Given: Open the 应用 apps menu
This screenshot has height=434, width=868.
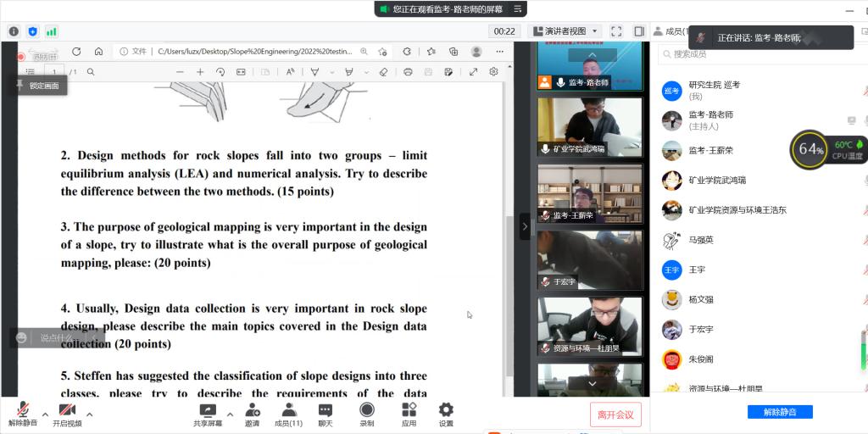Looking at the screenshot, I should coord(409,414).
